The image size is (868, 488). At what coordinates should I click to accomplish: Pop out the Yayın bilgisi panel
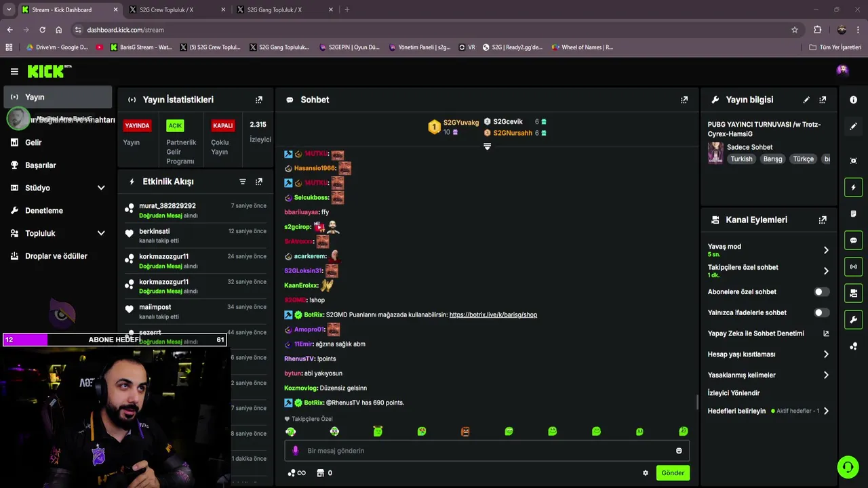pos(823,100)
